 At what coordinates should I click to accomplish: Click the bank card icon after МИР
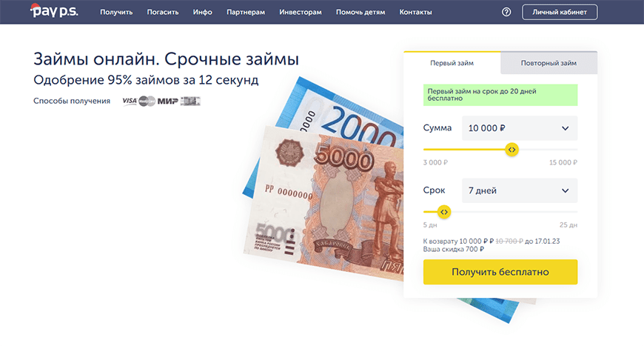pyautogui.click(x=190, y=101)
